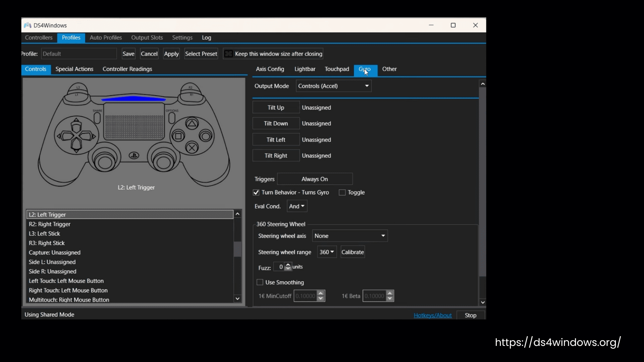Click Select Preset button
This screenshot has height=362, width=644.
click(x=201, y=54)
